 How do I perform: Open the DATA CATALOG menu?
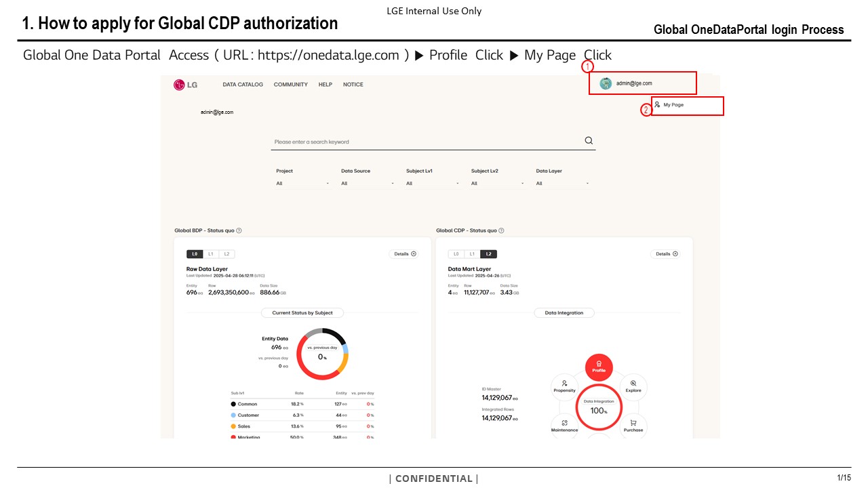click(x=243, y=85)
